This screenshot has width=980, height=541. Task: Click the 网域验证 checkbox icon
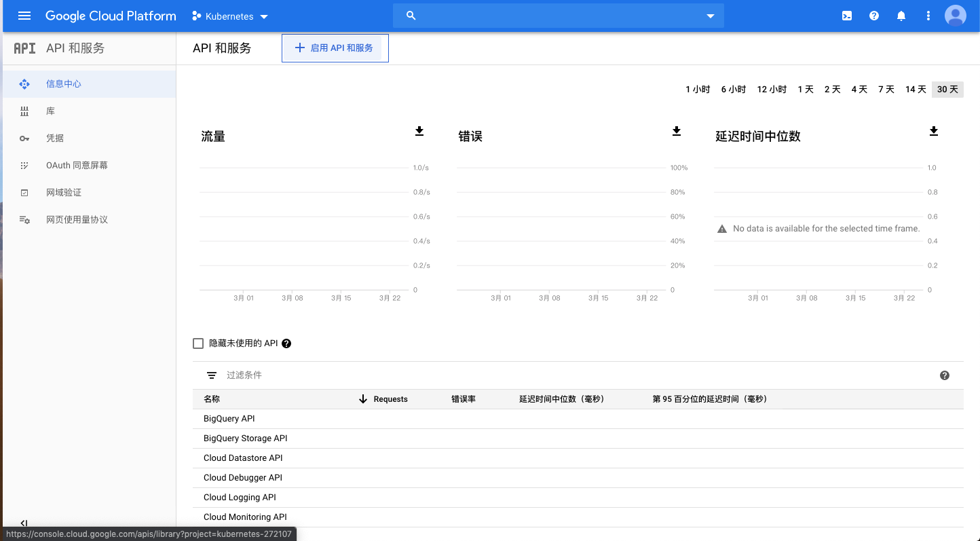point(24,193)
